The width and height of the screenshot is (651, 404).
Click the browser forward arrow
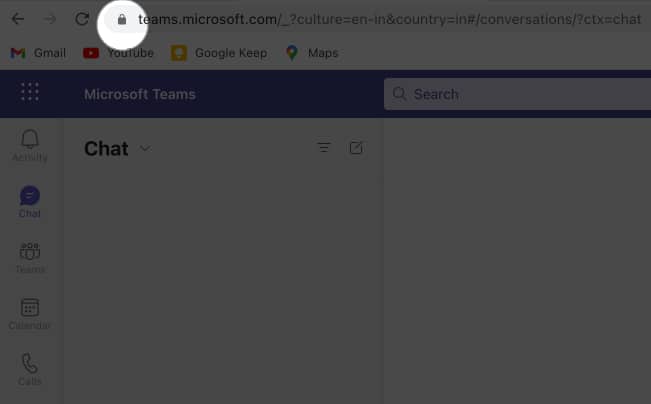point(50,19)
